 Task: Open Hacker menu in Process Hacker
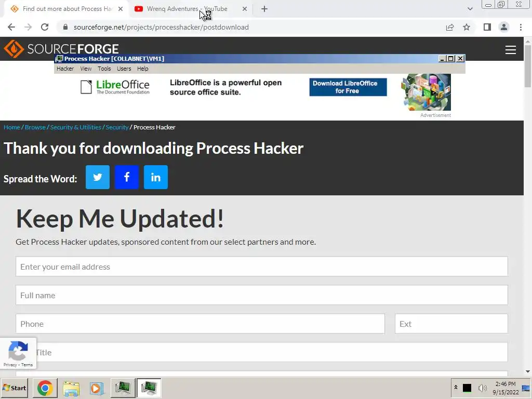tap(65, 69)
